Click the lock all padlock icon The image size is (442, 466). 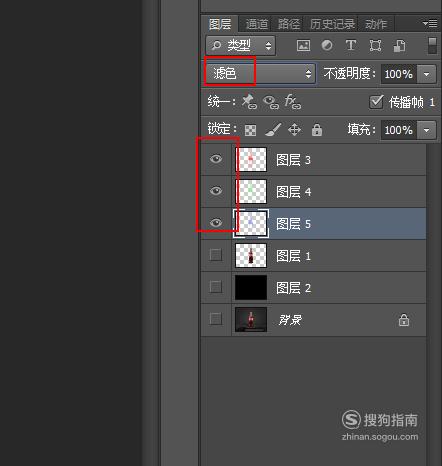click(x=317, y=130)
